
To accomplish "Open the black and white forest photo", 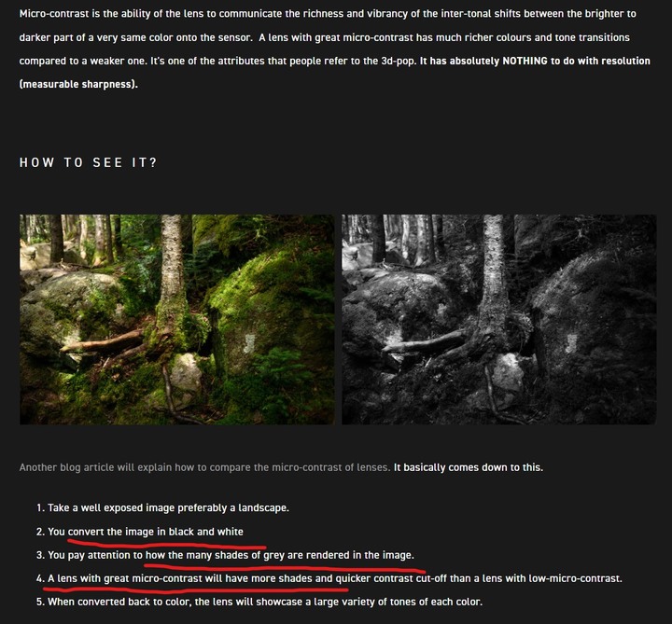I will (x=498, y=320).
